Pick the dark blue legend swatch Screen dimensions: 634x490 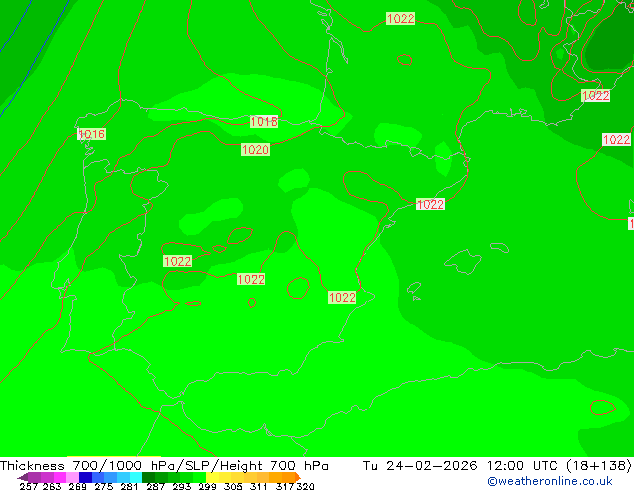click(x=85, y=477)
